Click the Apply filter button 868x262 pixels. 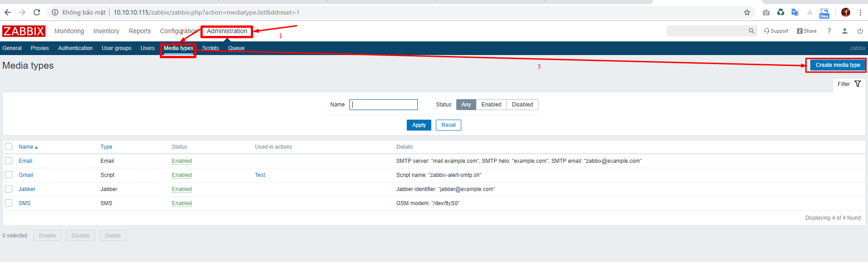(x=419, y=125)
